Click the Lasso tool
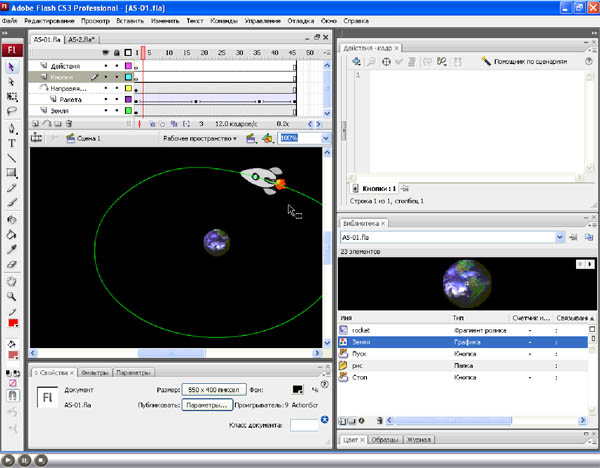 [11, 112]
